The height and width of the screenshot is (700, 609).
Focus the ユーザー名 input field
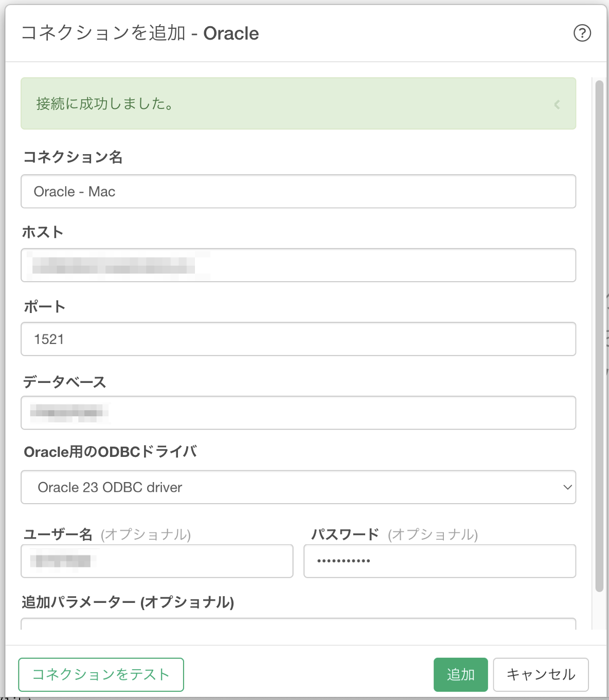(x=157, y=561)
